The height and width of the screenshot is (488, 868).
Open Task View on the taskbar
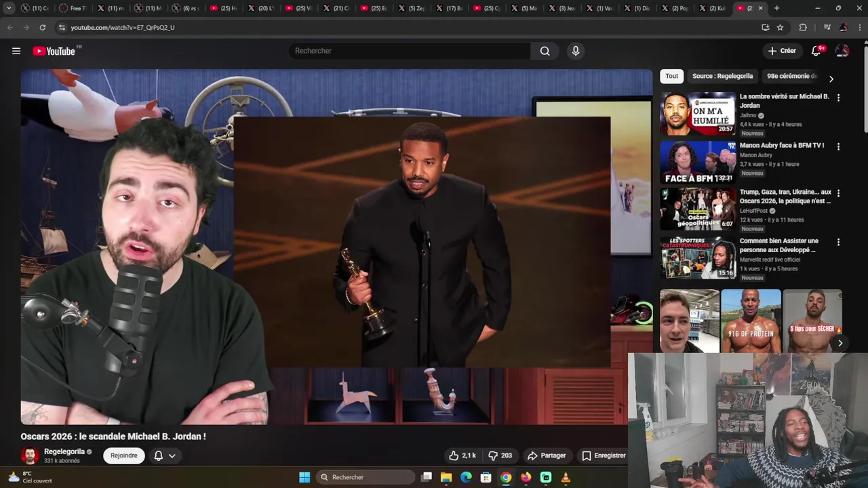click(427, 477)
